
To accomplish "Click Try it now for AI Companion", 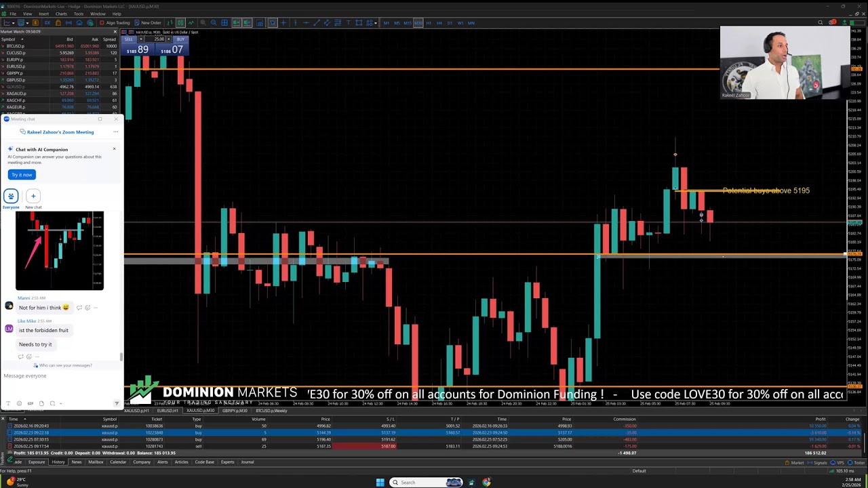I will click(22, 175).
